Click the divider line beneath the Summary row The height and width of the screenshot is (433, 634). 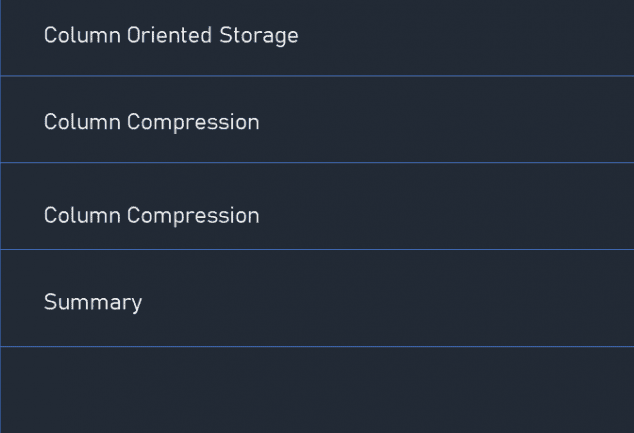pos(317,346)
